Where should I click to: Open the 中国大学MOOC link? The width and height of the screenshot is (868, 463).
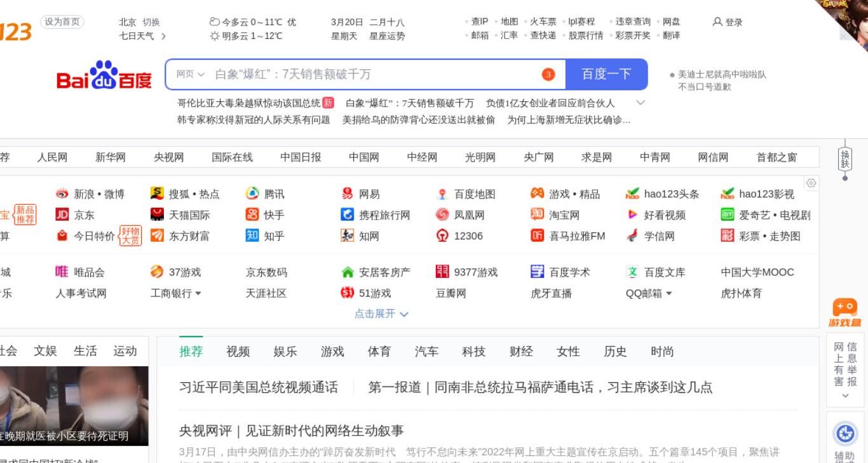[757, 272]
